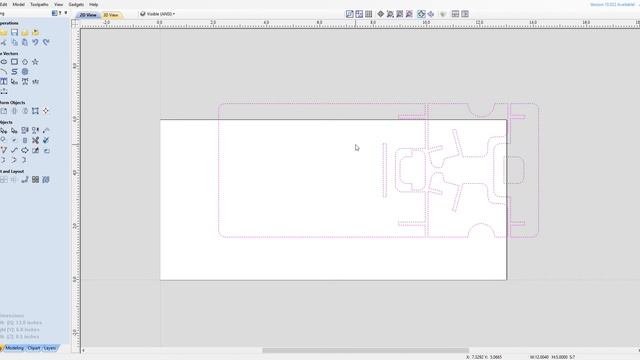Open the Toolpaths menu

(x=39, y=4)
